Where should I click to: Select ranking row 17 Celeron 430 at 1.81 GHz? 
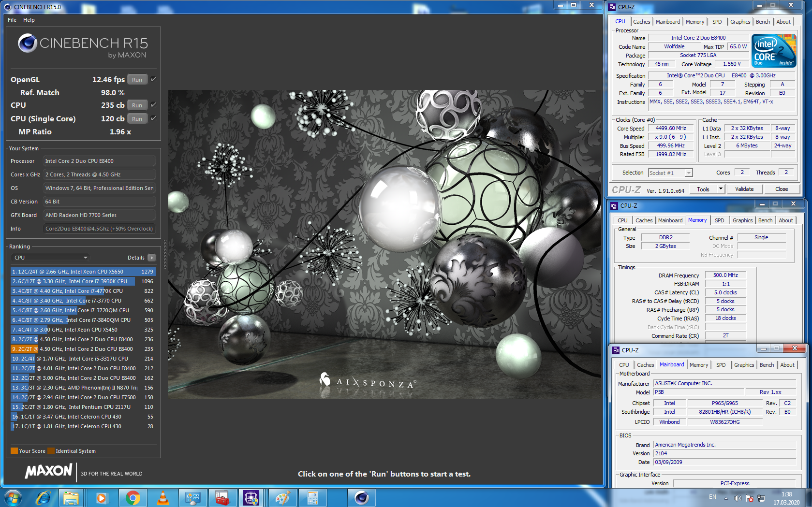coord(83,426)
